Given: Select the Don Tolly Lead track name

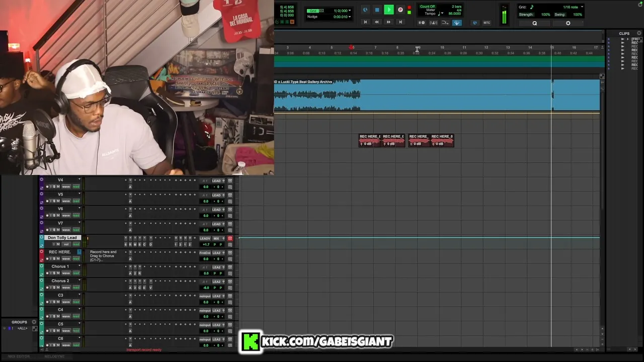Looking at the screenshot, I should [x=62, y=237].
